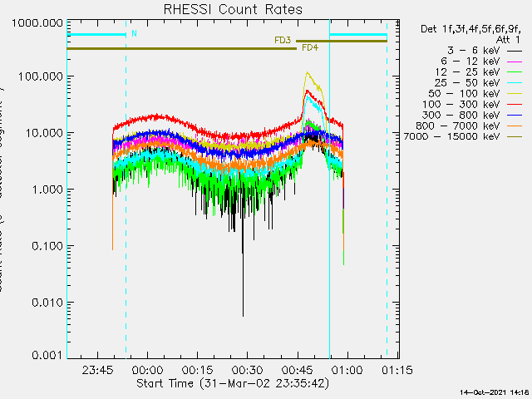Click the RHESSI Count Rates title
The width and height of the screenshot is (532, 399).
(x=233, y=9)
